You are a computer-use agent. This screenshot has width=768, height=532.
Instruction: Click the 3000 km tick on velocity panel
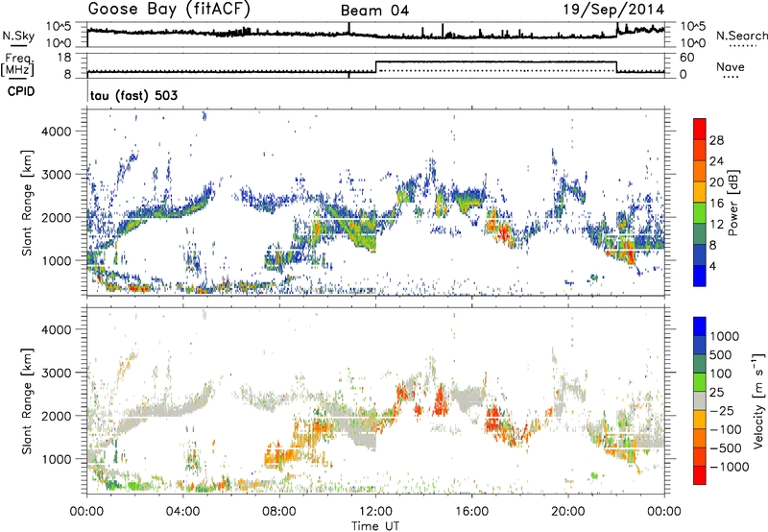pos(56,373)
